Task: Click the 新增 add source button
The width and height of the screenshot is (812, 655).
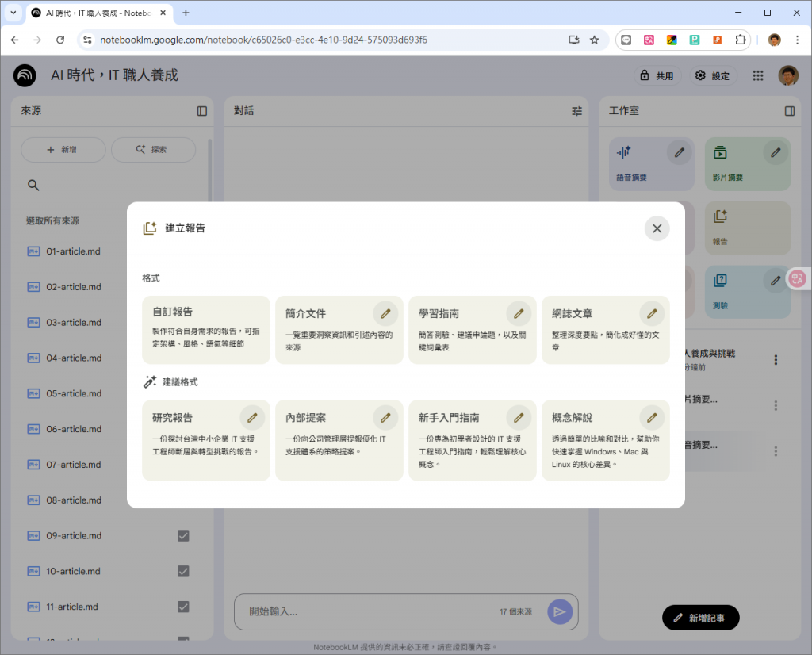Action: [63, 150]
